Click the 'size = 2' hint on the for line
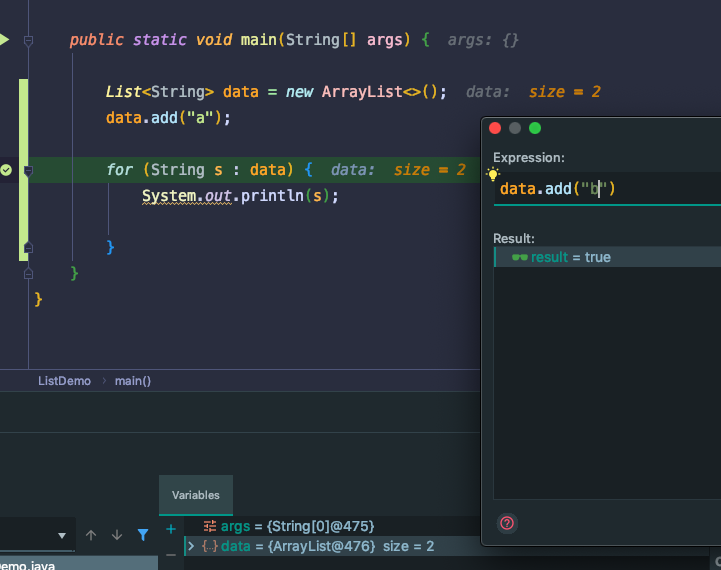Screen dimensions: 721x570 [430, 170]
